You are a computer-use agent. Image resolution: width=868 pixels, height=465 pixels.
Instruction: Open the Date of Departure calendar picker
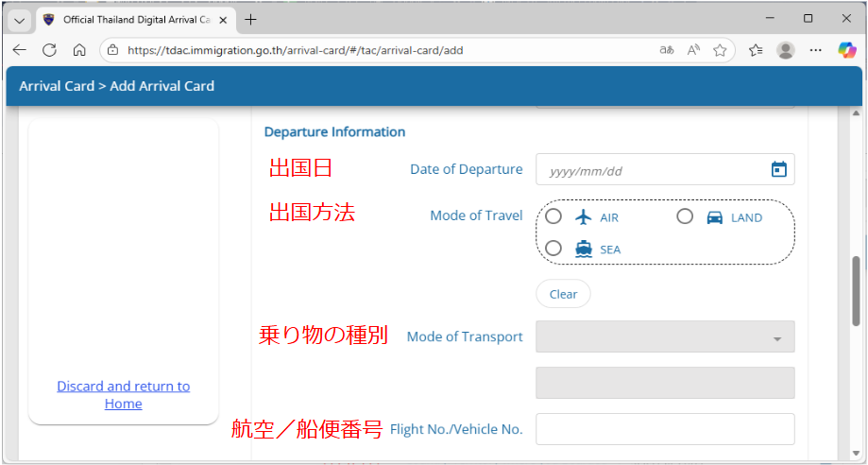point(778,170)
